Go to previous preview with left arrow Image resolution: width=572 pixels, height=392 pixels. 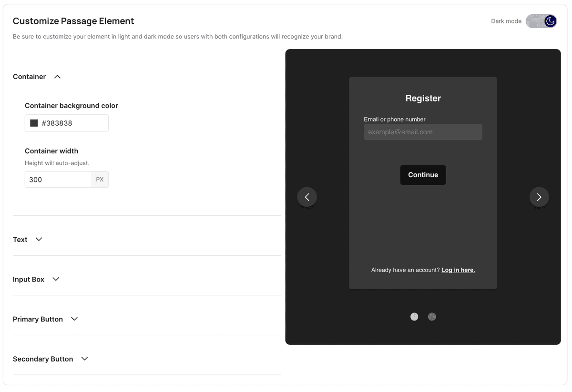pos(307,197)
